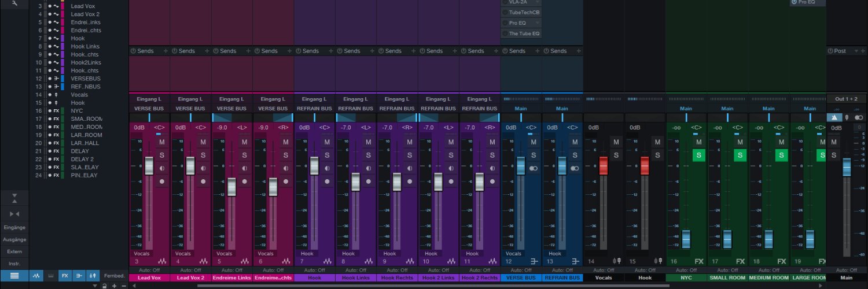The width and height of the screenshot is (868, 289).
Task: Toggle the FX channels filter icon
Action: pyautogui.click(x=65, y=276)
